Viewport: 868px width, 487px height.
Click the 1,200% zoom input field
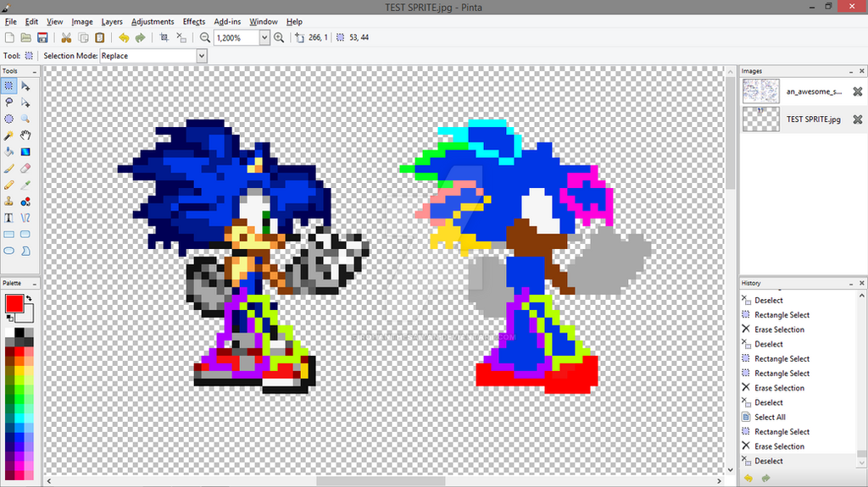(237, 37)
